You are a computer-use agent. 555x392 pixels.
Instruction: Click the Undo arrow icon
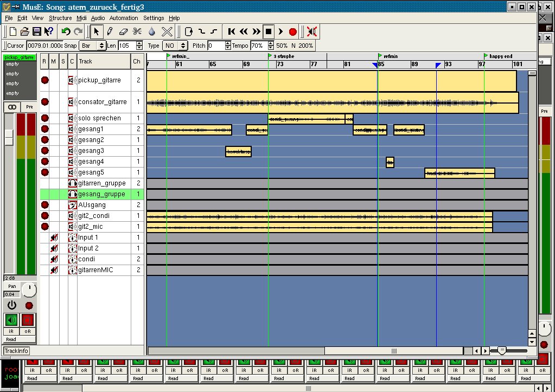pyautogui.click(x=66, y=31)
